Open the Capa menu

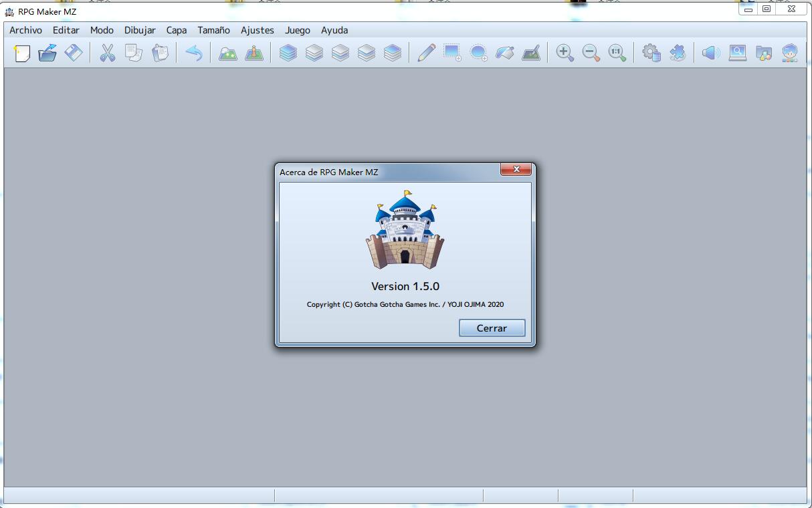177,30
